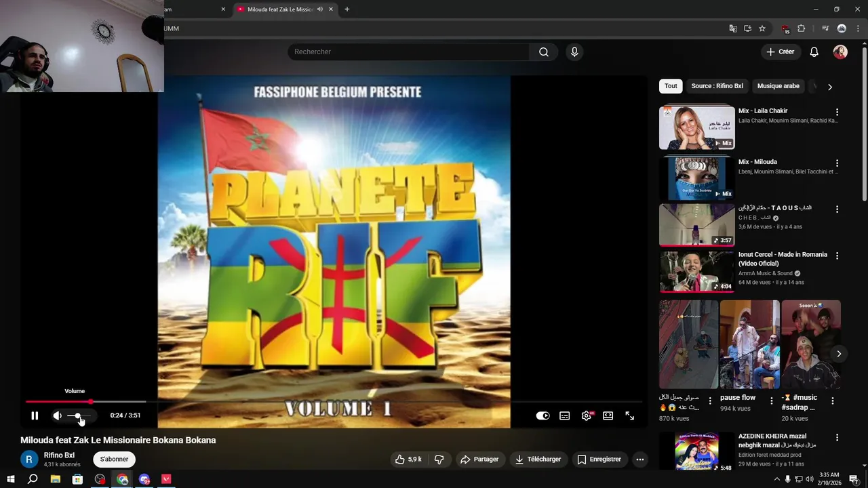Close the Milouda feat Zak browser tab
Screen dimensions: 868x488
click(331, 9)
